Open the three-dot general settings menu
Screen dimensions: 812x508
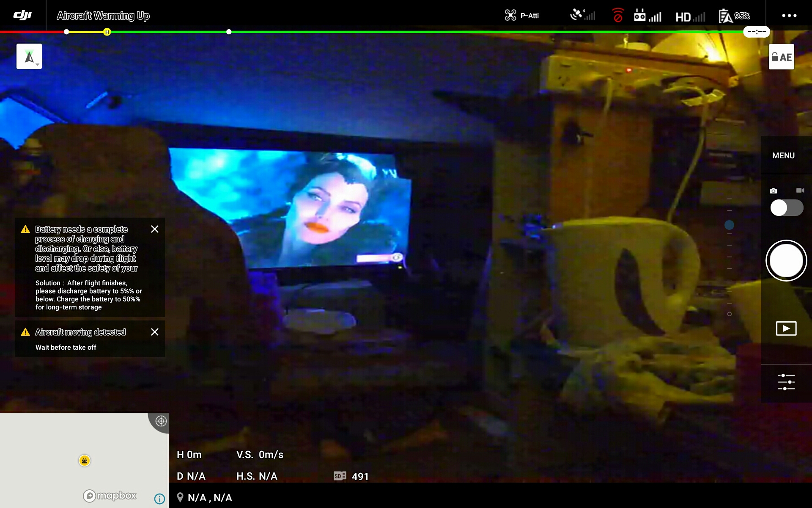tap(789, 16)
